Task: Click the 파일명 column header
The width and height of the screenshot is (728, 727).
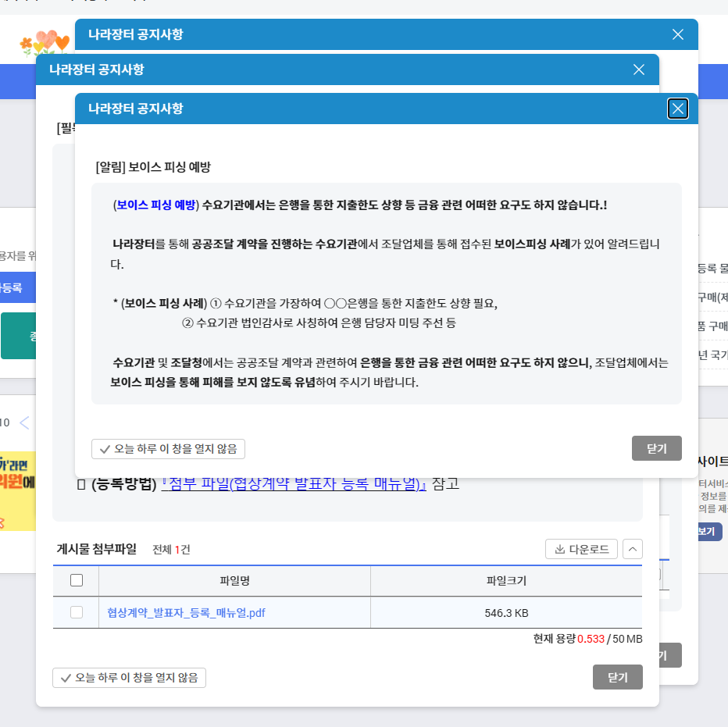Action: 234,581
